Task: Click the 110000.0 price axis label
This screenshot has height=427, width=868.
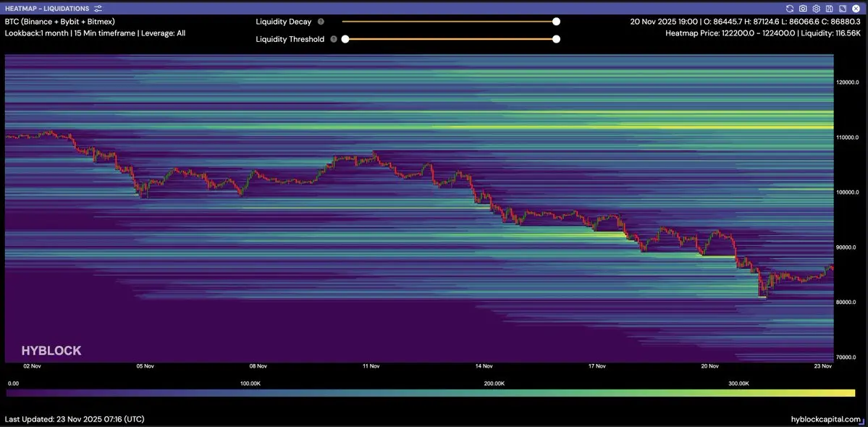Action: tap(847, 138)
